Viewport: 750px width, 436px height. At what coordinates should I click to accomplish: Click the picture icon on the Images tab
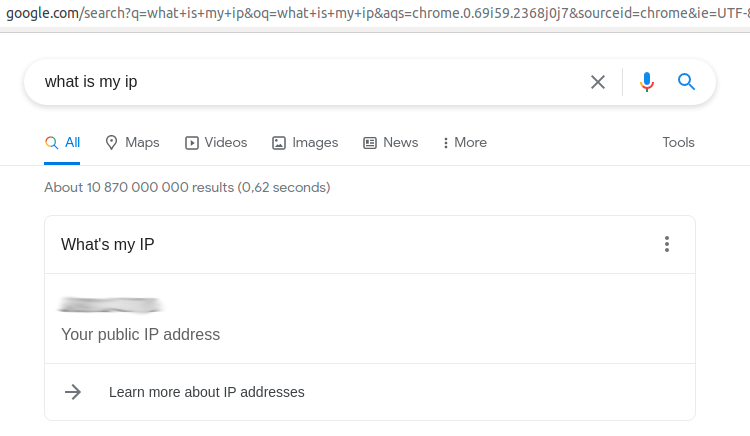click(x=279, y=143)
